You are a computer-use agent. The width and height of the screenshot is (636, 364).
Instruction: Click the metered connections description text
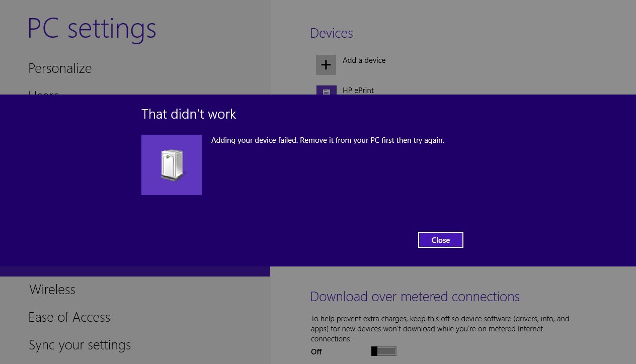coord(440,329)
